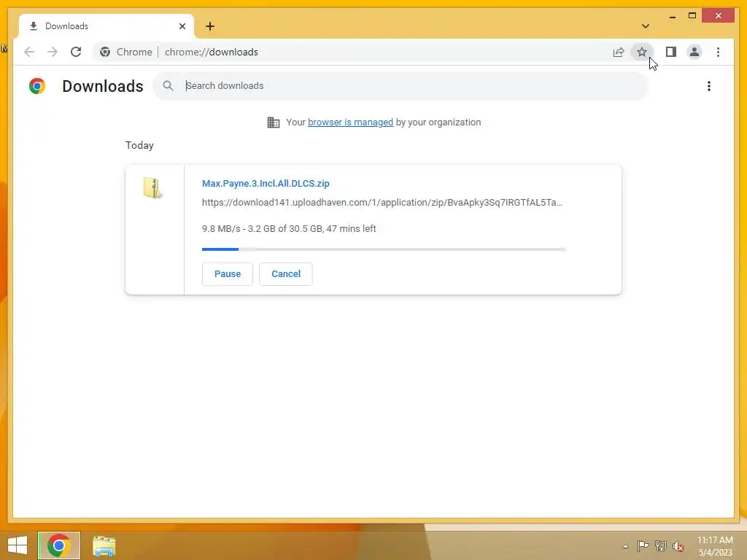Click the browser forward arrow
Image resolution: width=747 pixels, height=560 pixels.
click(53, 52)
